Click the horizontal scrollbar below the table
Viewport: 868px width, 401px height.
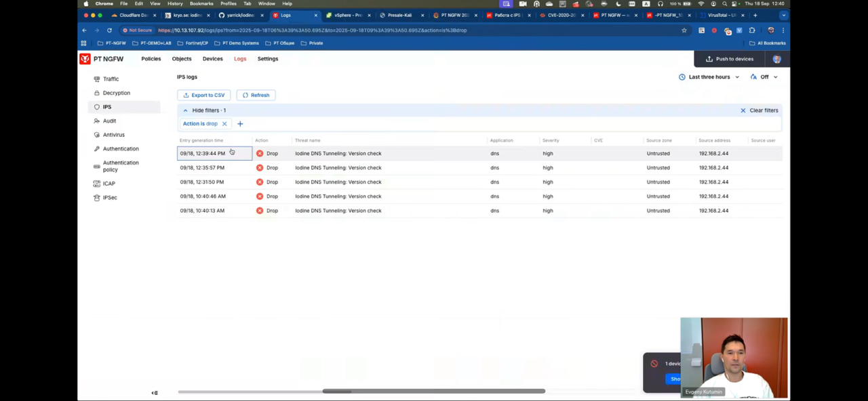pos(433,391)
